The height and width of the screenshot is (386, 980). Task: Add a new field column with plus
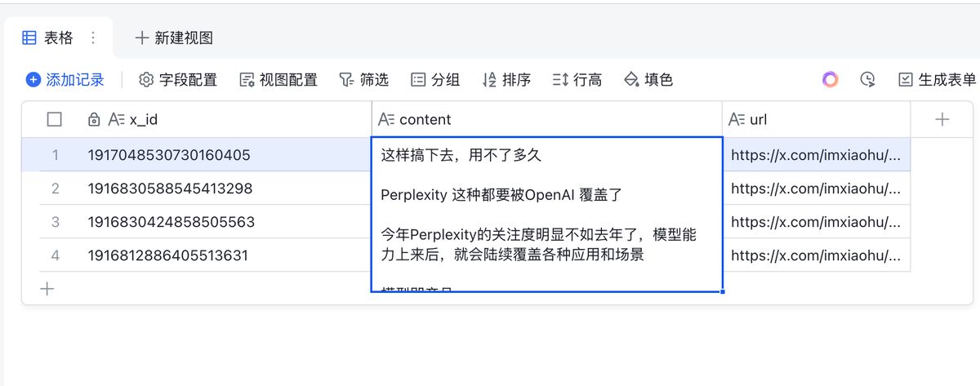(x=942, y=120)
